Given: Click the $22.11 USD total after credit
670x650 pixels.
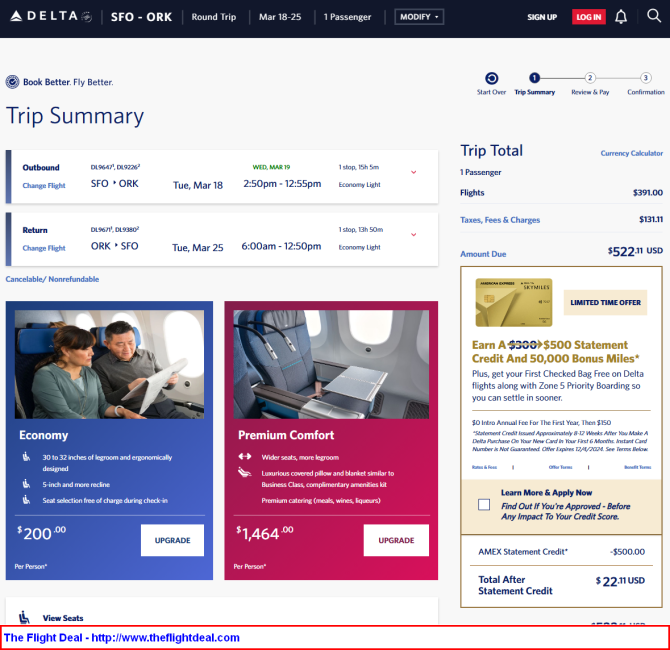Looking at the screenshot, I should [x=620, y=581].
